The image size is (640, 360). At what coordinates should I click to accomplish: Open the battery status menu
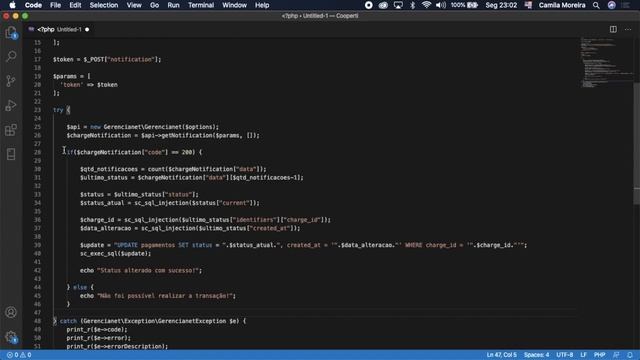point(464,5)
